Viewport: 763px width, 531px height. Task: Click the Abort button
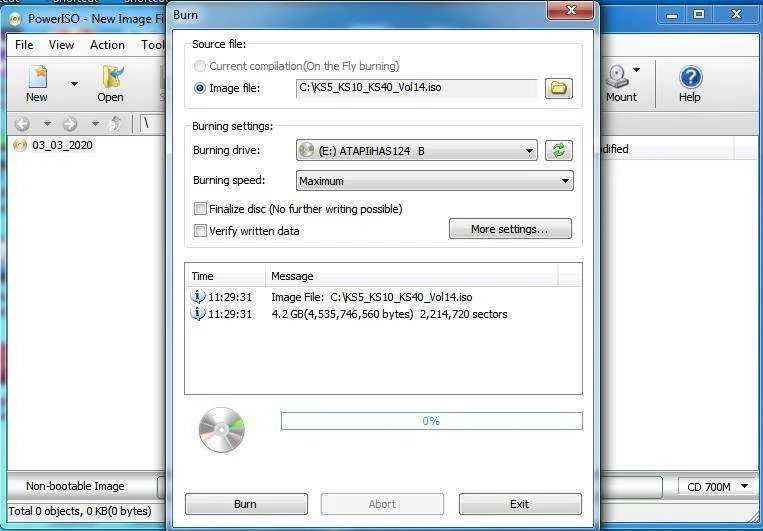tap(382, 504)
